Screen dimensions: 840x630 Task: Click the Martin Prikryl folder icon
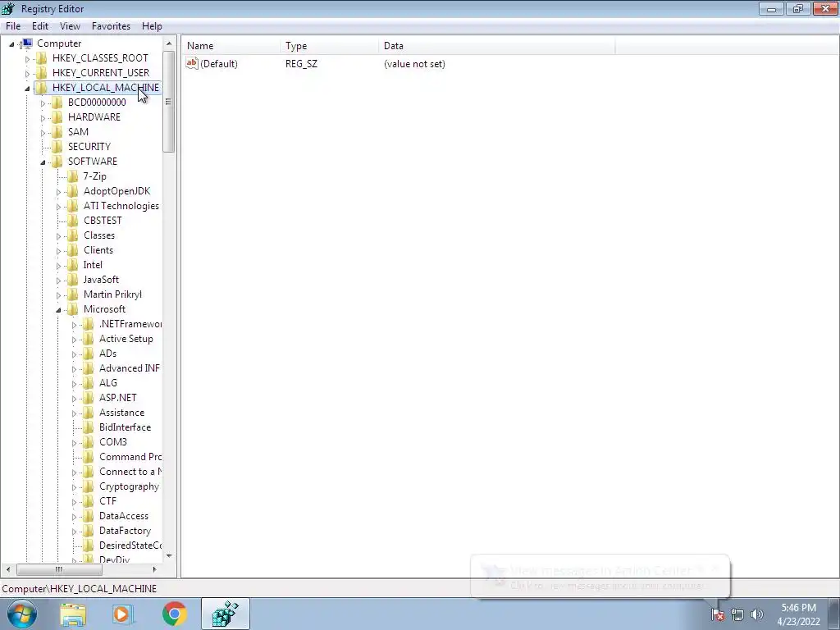coord(73,294)
